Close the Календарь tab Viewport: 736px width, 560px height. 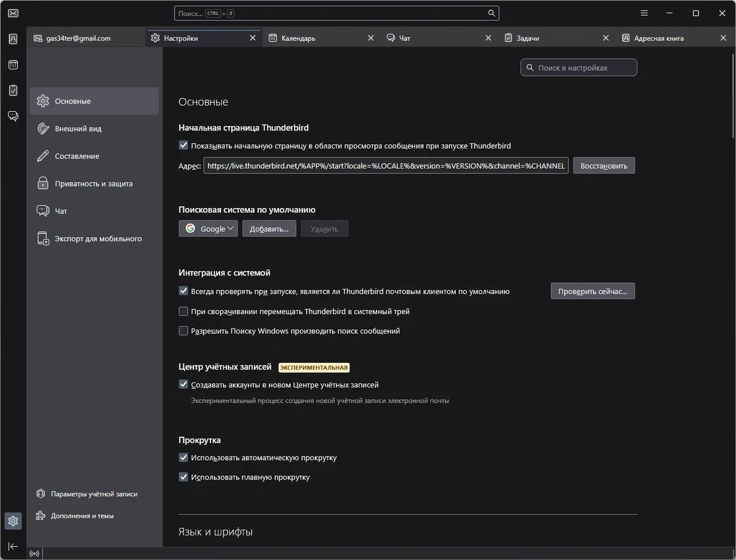(x=370, y=38)
